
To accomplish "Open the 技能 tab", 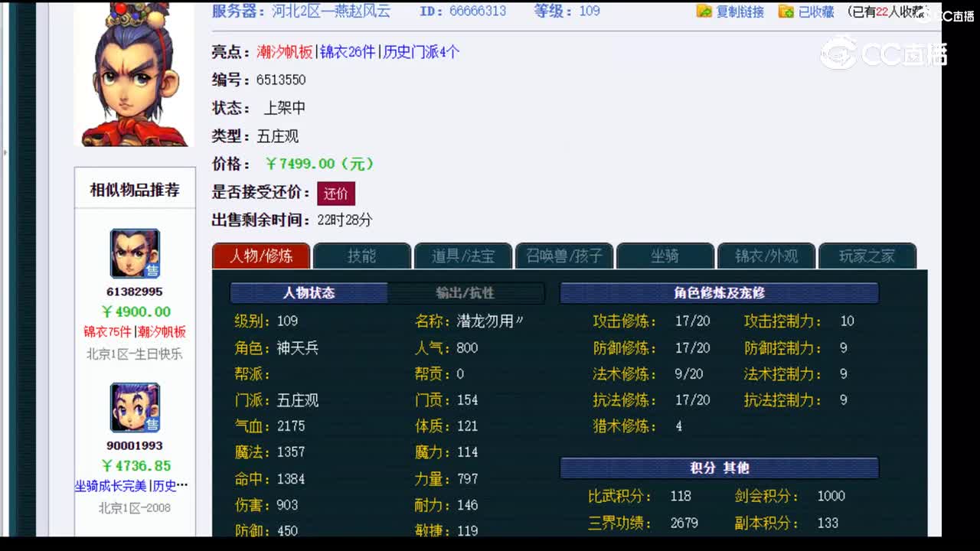I will point(361,257).
